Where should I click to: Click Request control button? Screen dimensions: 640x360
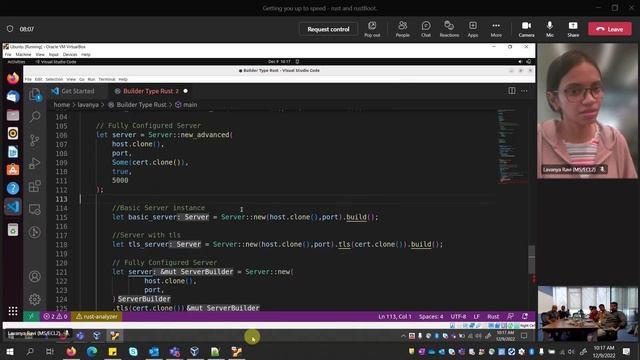(328, 29)
